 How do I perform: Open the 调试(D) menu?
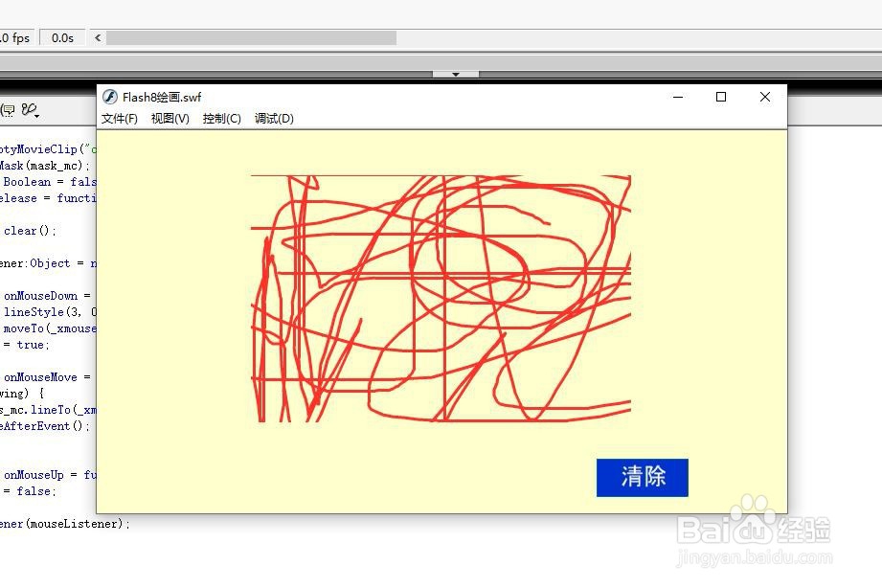[274, 119]
